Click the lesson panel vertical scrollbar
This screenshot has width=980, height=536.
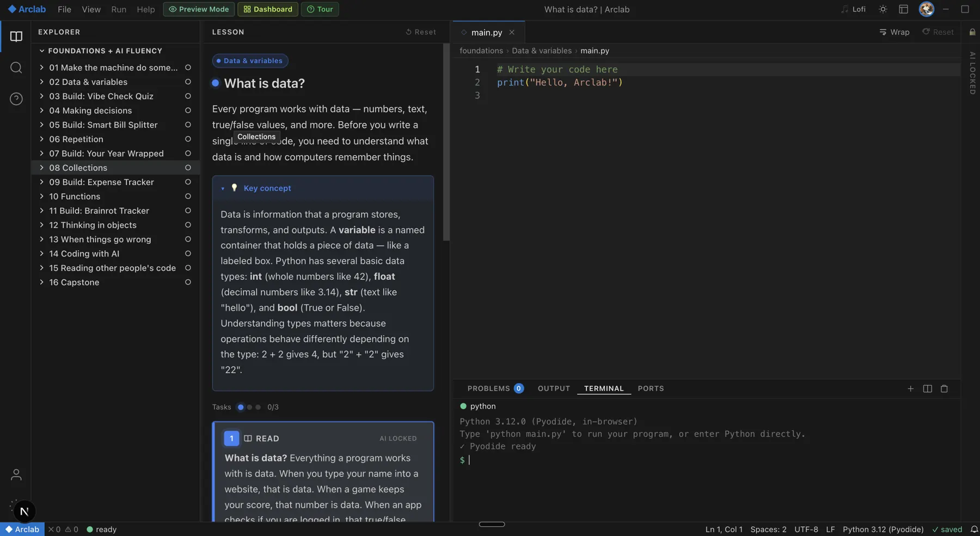[x=446, y=143]
